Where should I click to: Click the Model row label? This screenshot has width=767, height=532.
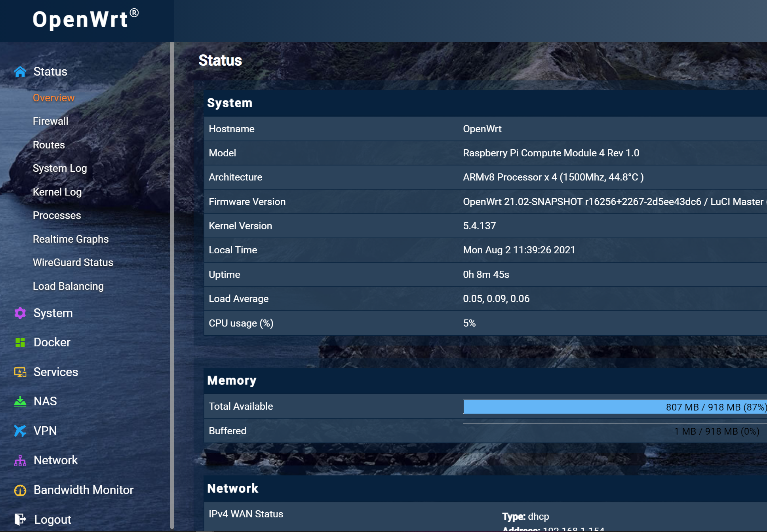(x=222, y=153)
